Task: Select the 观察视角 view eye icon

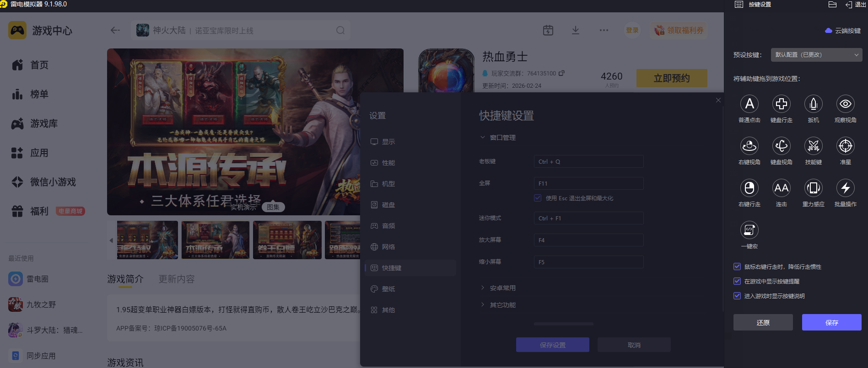Action: (x=846, y=104)
